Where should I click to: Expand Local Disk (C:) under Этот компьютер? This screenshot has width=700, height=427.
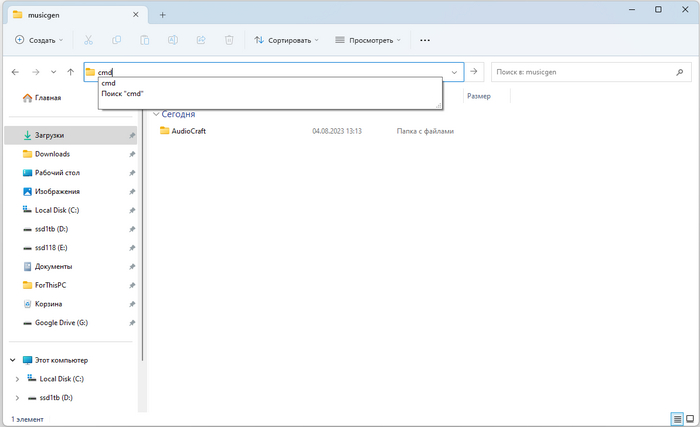pos(17,379)
